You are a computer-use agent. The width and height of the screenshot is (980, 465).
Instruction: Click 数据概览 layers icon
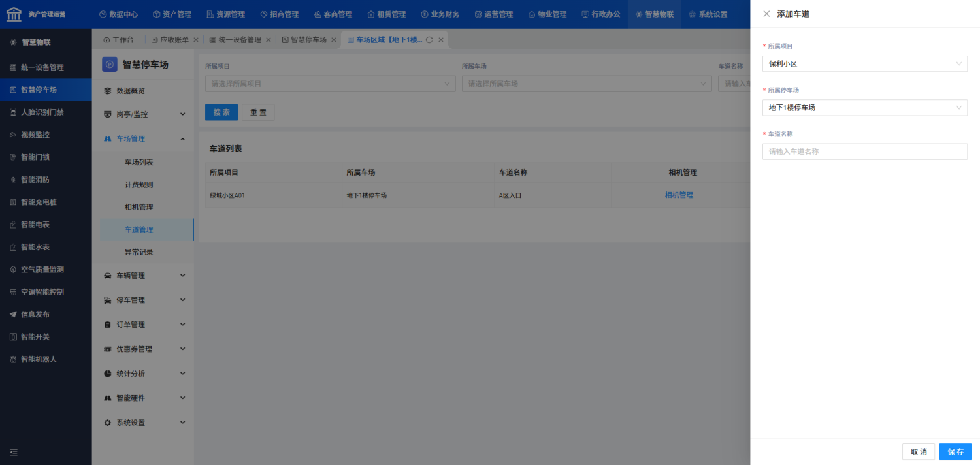pos(108,91)
